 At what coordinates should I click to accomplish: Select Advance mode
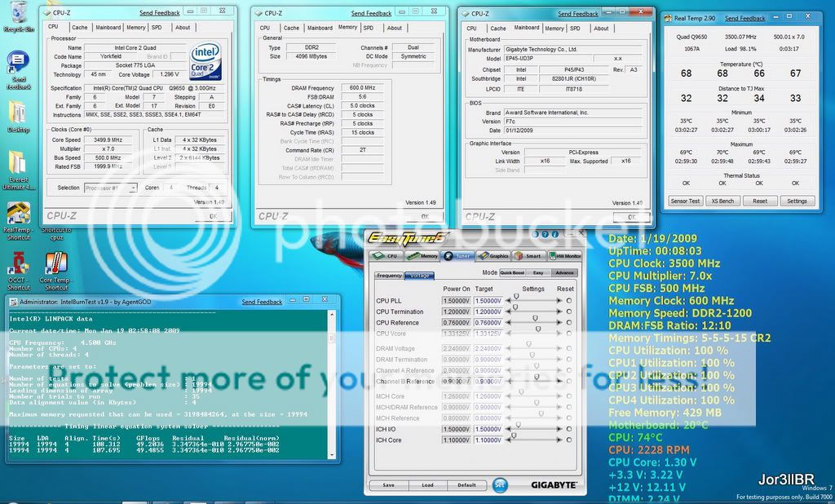564,272
